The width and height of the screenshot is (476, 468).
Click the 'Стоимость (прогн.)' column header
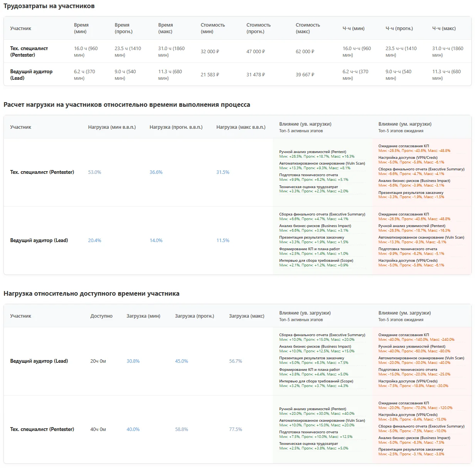point(258,28)
